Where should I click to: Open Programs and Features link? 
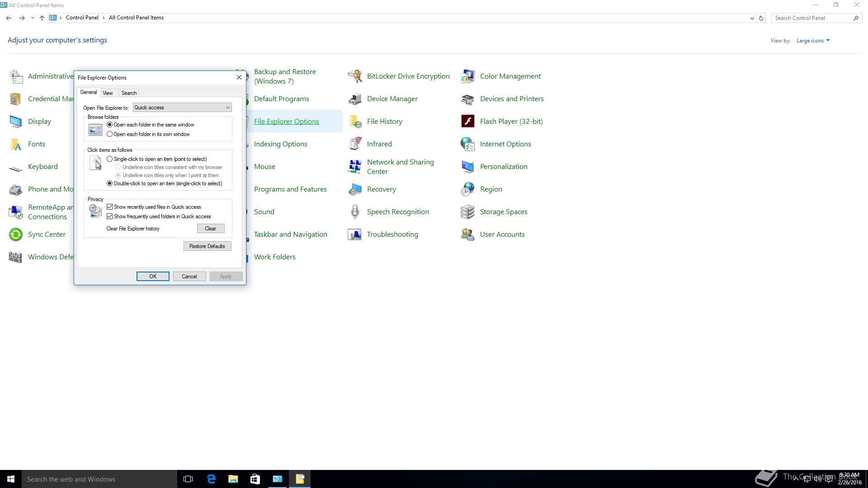(290, 189)
